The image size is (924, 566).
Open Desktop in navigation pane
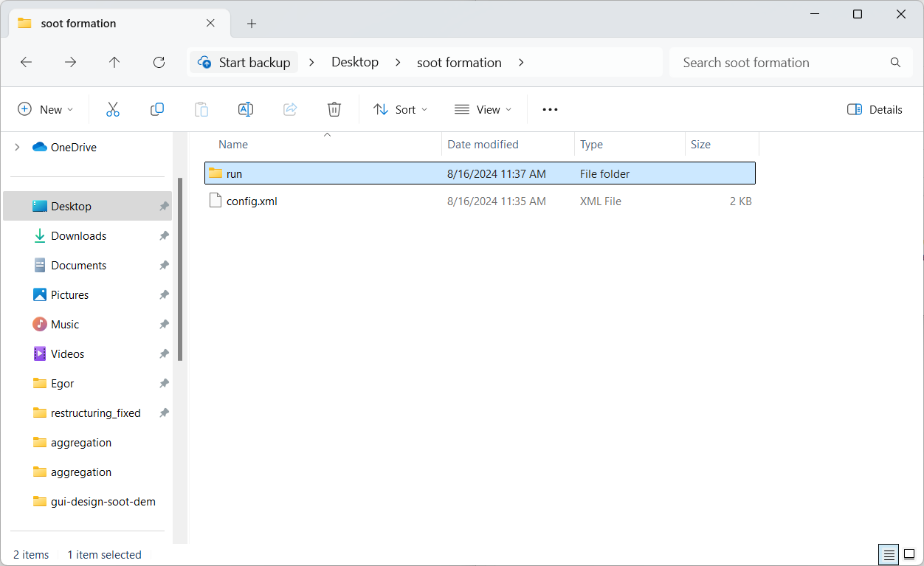(87, 207)
